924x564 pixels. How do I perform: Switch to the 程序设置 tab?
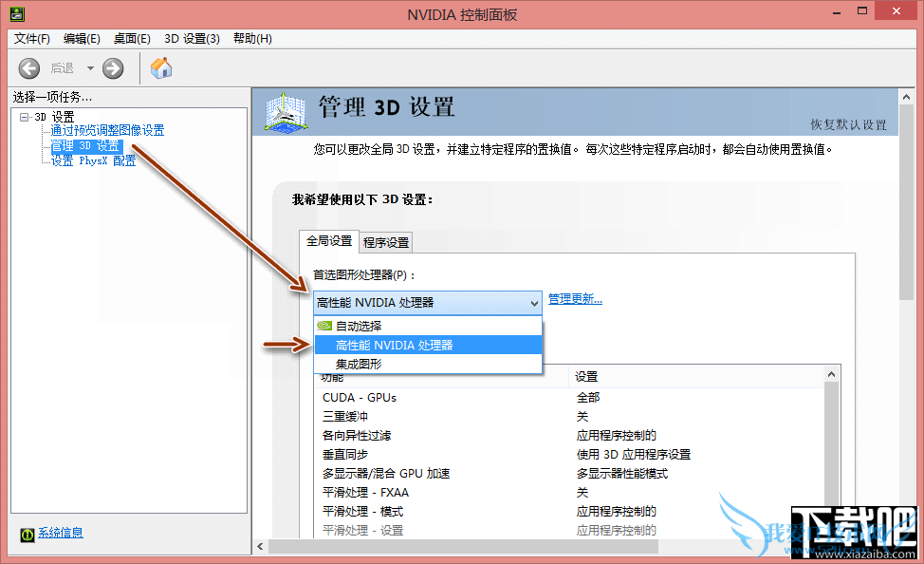pyautogui.click(x=386, y=242)
